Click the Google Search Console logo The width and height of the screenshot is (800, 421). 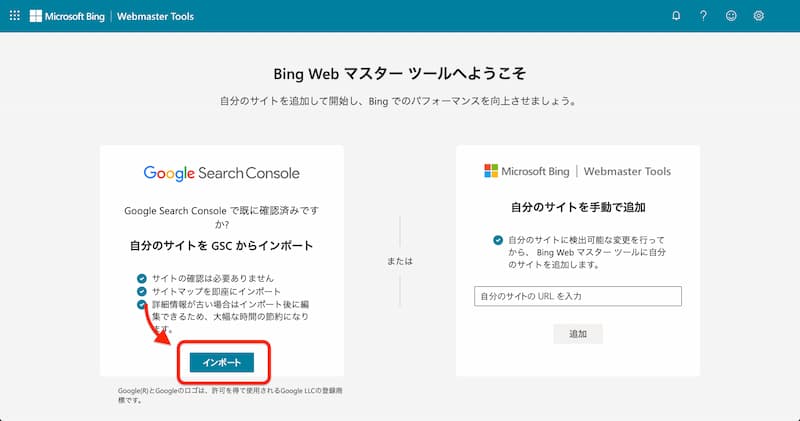[x=221, y=173]
